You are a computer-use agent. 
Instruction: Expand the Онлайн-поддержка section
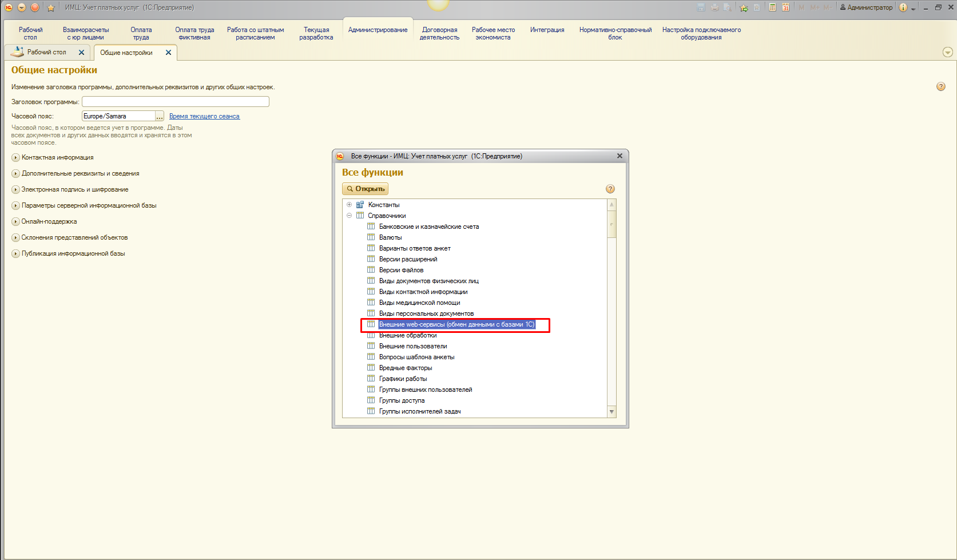pyautogui.click(x=15, y=221)
